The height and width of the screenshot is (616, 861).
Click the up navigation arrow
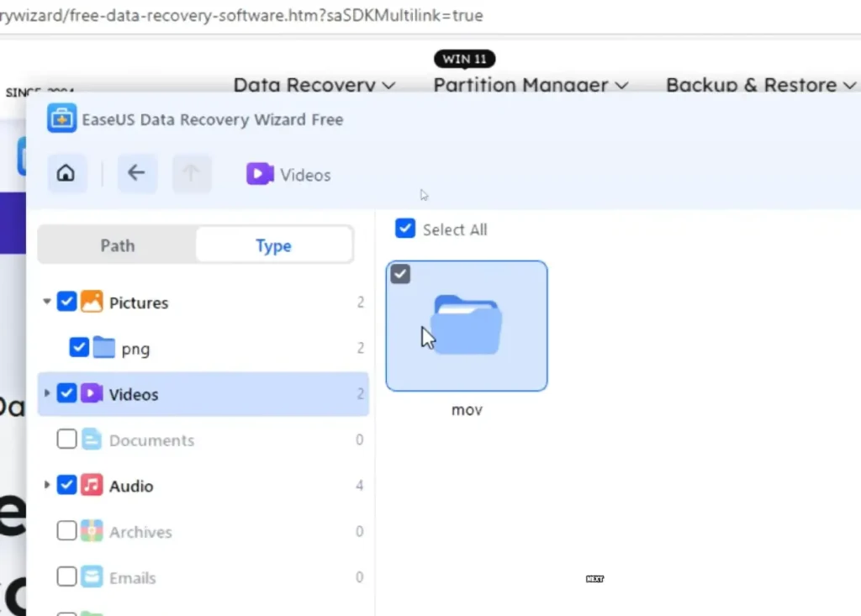click(191, 172)
